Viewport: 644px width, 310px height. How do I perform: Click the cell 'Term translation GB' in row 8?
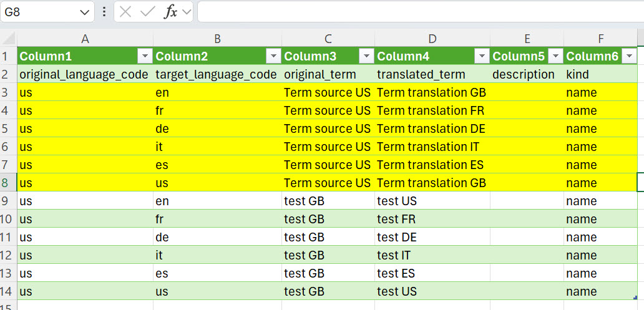click(x=432, y=183)
